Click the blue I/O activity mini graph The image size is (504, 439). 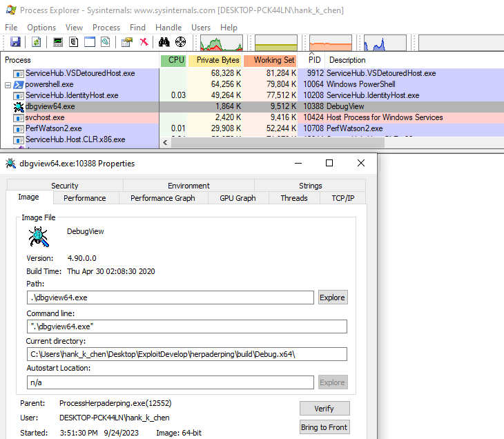coord(385,43)
